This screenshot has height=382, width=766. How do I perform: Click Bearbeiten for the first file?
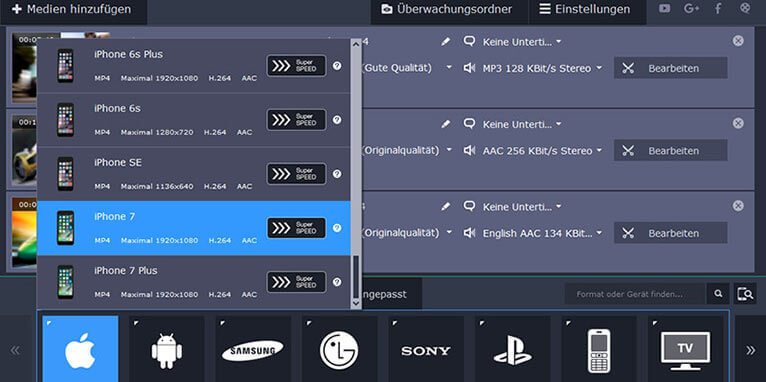coord(671,68)
